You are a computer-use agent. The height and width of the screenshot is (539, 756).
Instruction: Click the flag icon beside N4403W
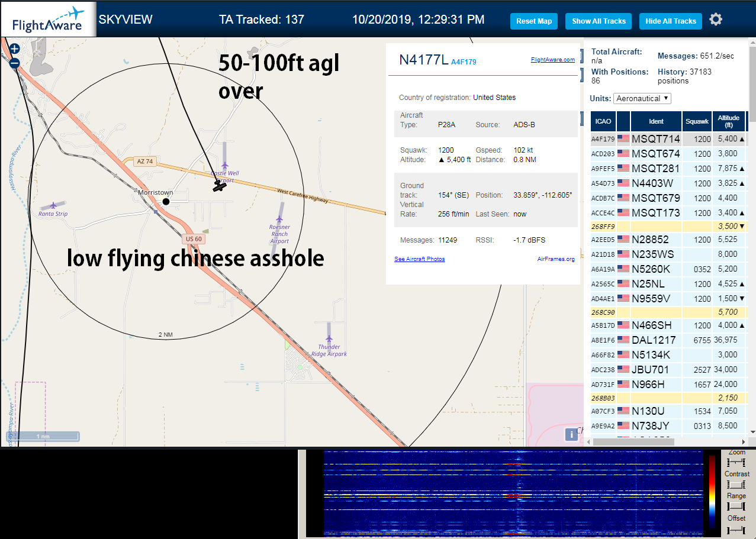(x=623, y=183)
